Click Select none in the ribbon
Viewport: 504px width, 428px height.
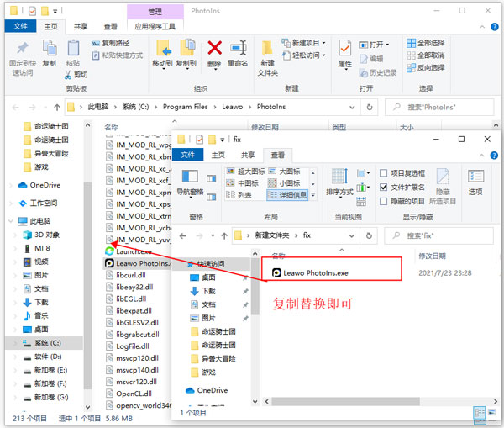click(x=426, y=55)
